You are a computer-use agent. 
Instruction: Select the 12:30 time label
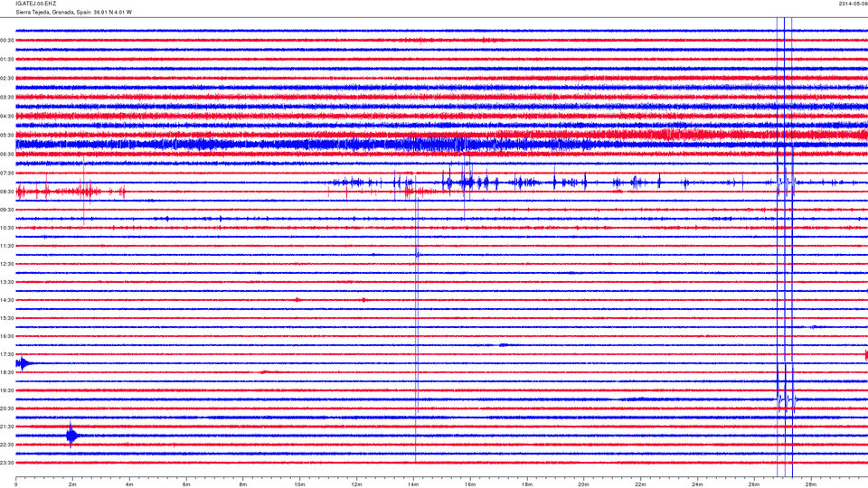(x=6, y=264)
